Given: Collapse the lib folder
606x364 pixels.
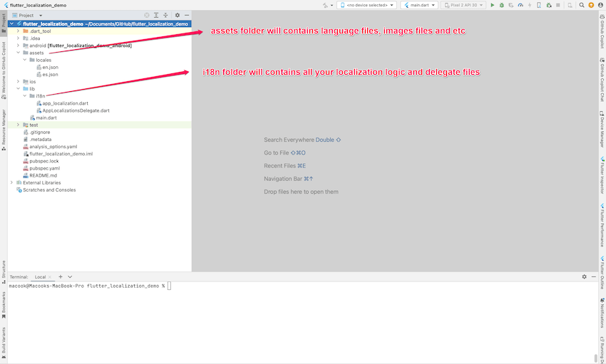Looking at the screenshot, I should (x=18, y=89).
